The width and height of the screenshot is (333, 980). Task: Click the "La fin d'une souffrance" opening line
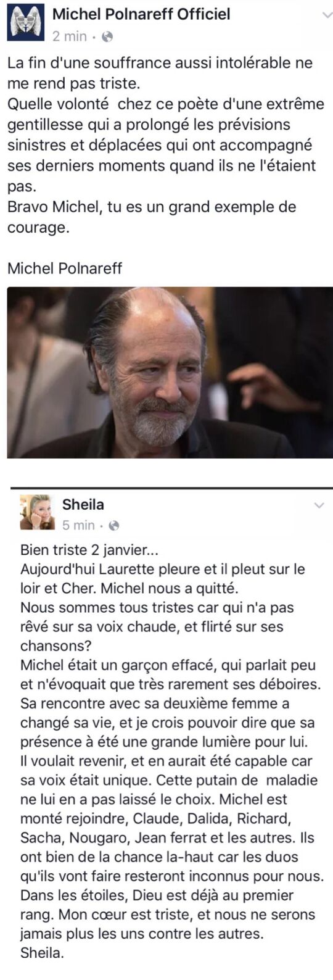point(160,62)
